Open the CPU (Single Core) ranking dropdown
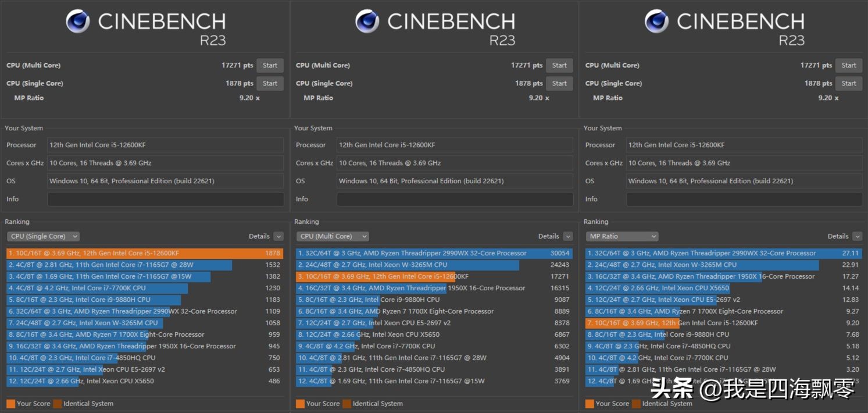This screenshot has height=413, width=868. 44,236
